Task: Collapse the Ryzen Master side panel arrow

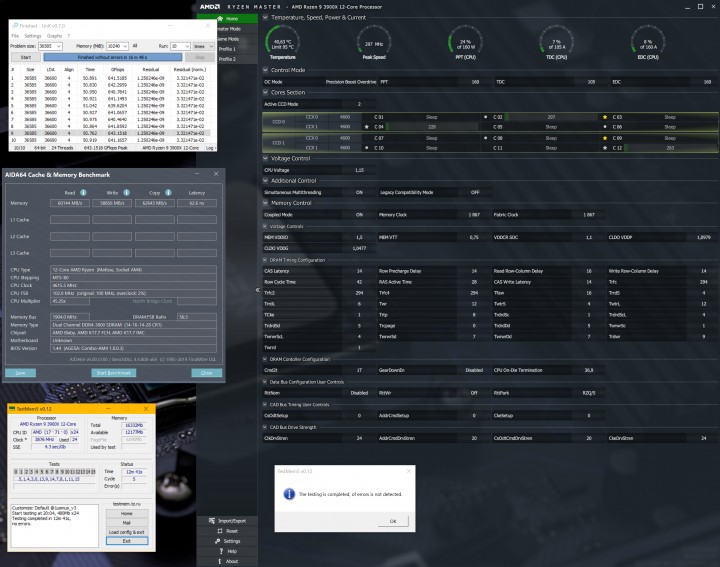Action: coord(258,290)
